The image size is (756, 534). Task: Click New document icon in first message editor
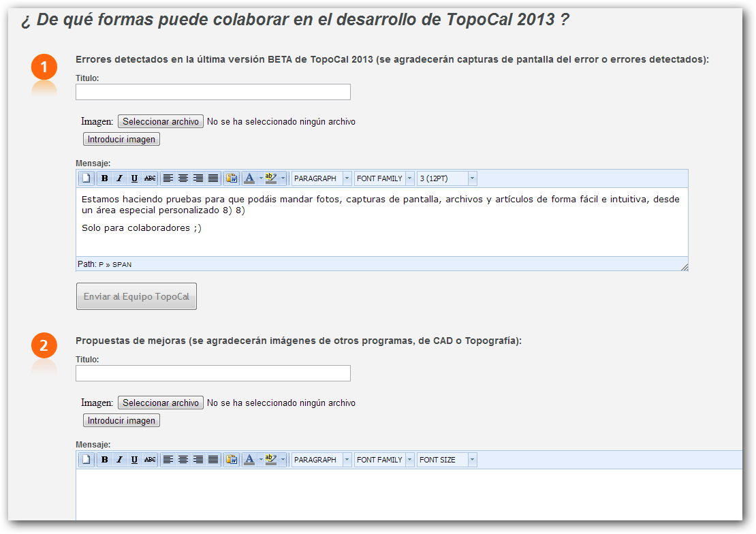coord(86,178)
